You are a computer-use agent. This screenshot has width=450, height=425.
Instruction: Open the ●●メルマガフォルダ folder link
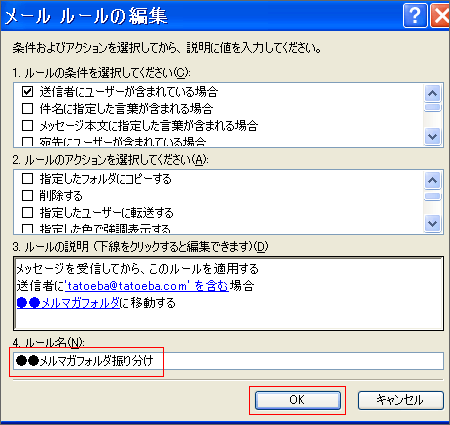pyautogui.click(x=68, y=303)
